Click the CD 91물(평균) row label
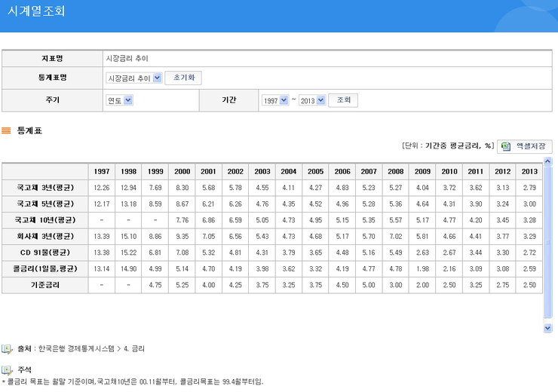 pos(45,253)
